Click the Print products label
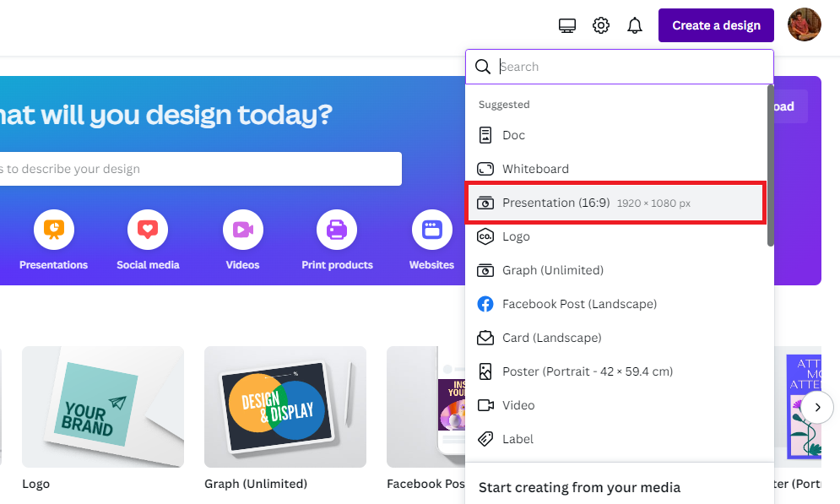 (x=337, y=264)
